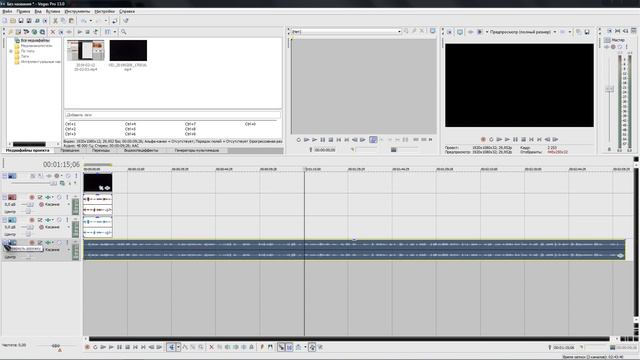This screenshot has width=640, height=360.
Task: Search media bins with magnifier icon
Action: point(123,32)
